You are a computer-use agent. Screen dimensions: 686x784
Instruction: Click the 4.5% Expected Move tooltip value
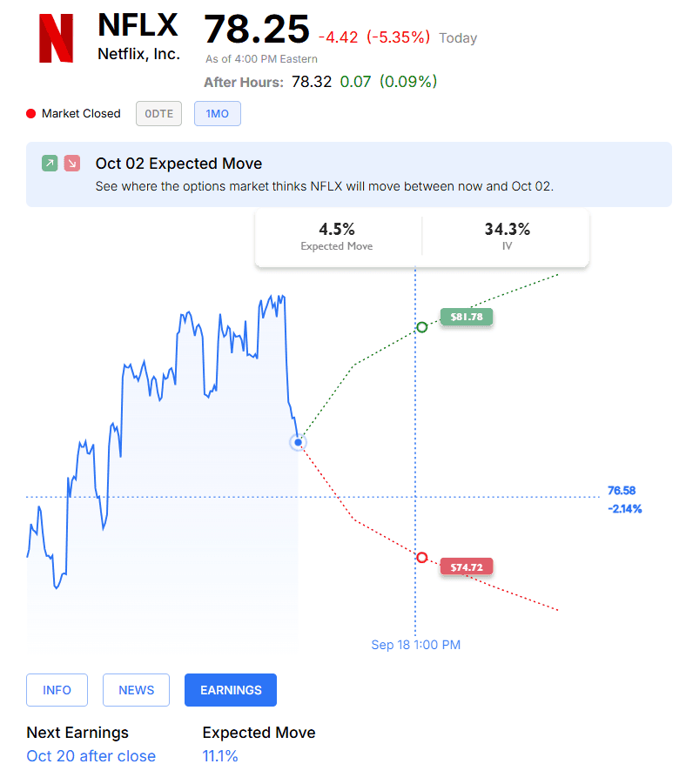337,229
